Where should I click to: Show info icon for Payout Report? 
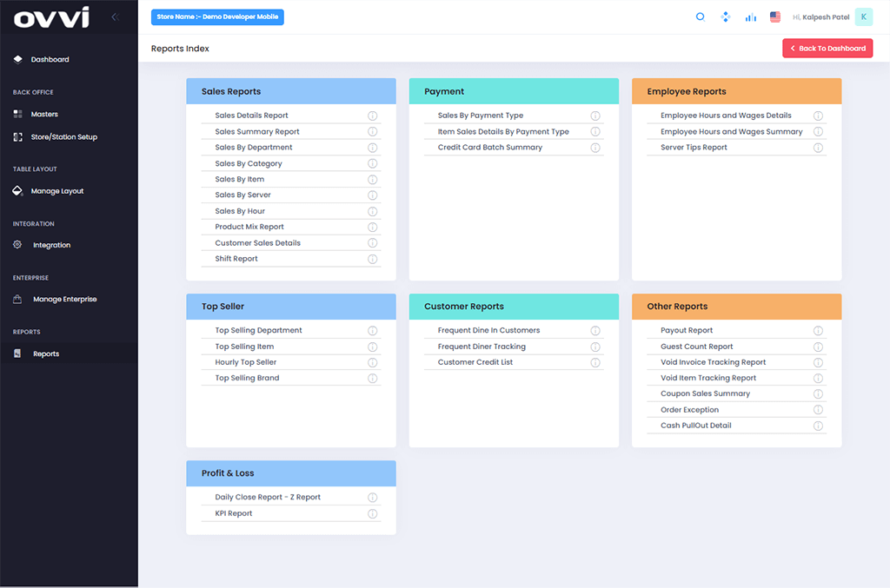tap(818, 331)
